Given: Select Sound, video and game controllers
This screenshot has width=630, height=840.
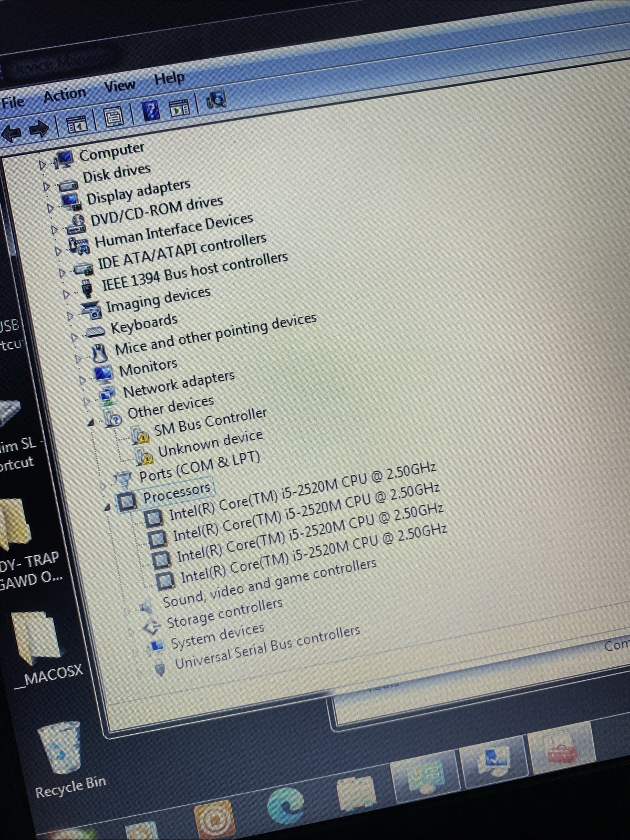Looking at the screenshot, I should [270, 582].
